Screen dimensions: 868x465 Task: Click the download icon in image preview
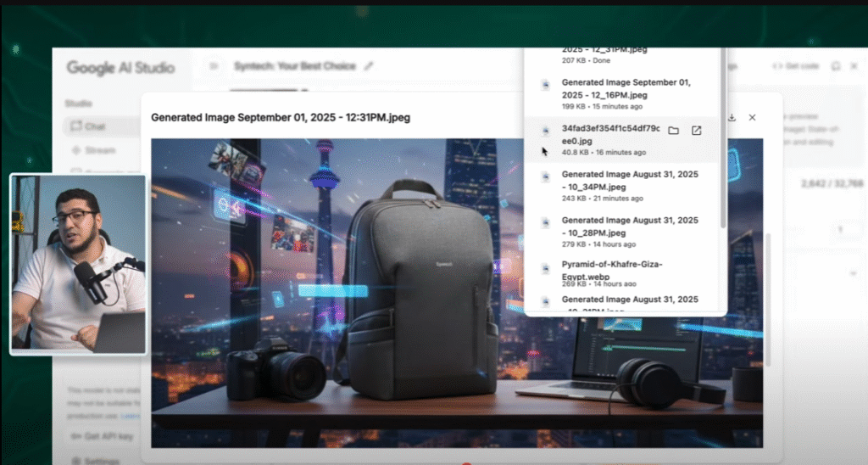point(732,117)
